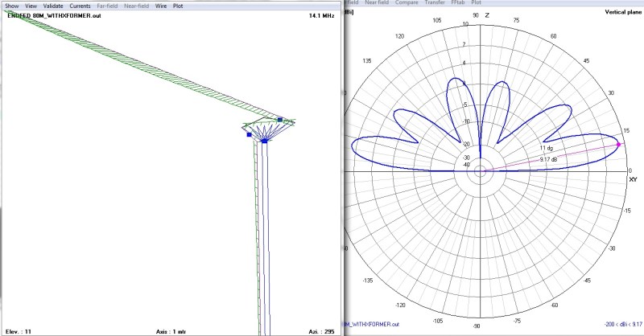Open the View menu
Image resolution: width=644 pixels, height=336 pixels.
[31, 6]
